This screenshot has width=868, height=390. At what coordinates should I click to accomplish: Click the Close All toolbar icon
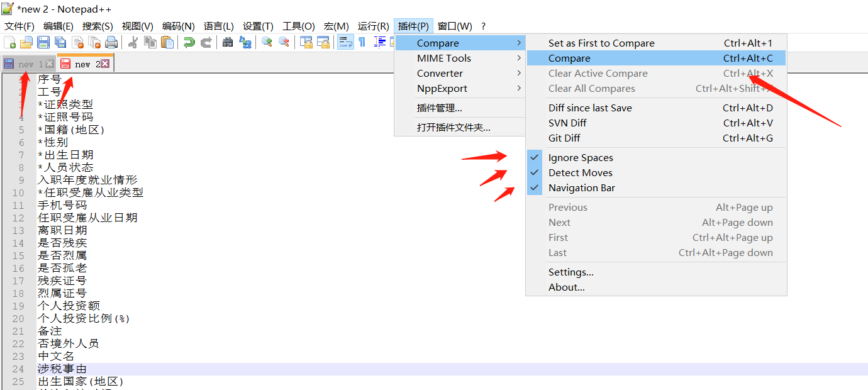(x=95, y=43)
